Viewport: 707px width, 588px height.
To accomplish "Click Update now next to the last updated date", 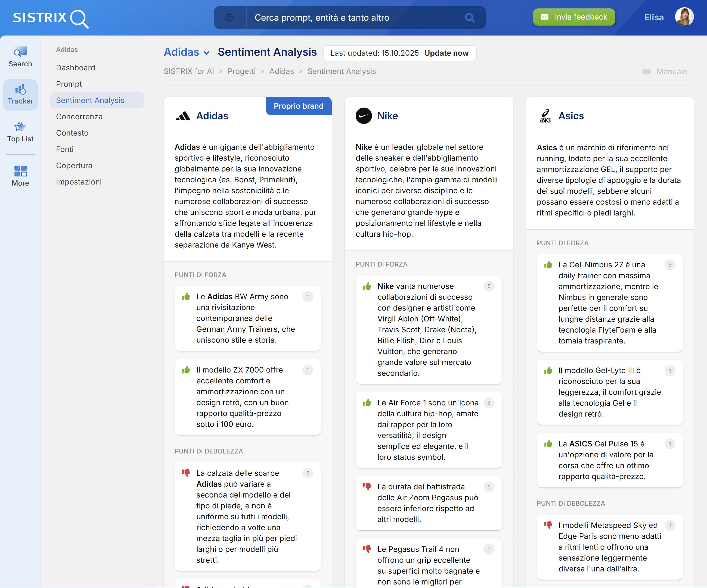I will (447, 53).
